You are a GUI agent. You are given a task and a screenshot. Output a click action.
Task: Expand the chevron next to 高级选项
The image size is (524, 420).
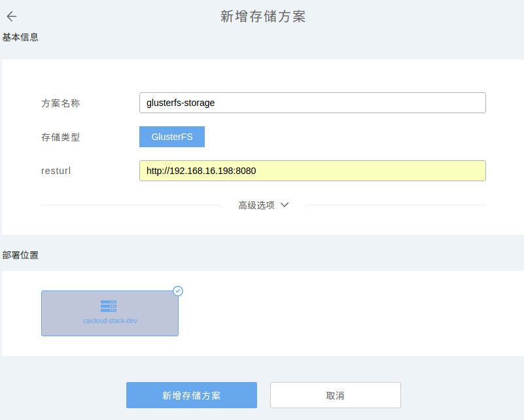(x=285, y=205)
